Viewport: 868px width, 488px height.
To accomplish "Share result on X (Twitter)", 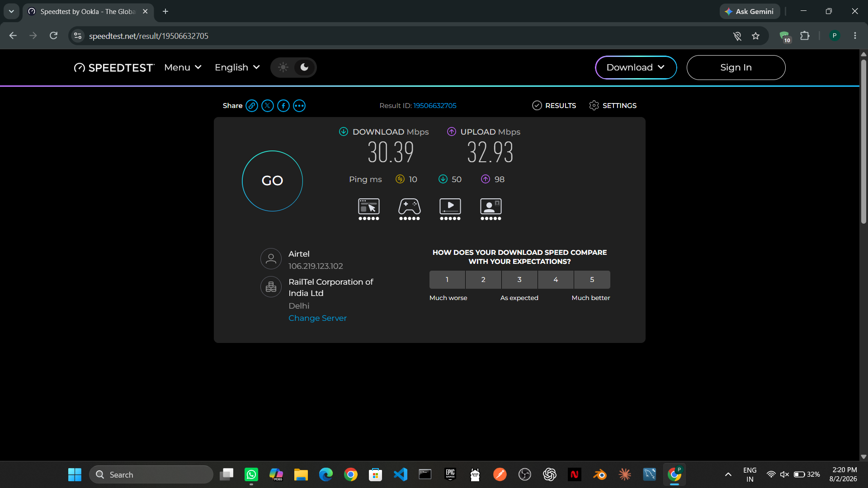I will [268, 106].
